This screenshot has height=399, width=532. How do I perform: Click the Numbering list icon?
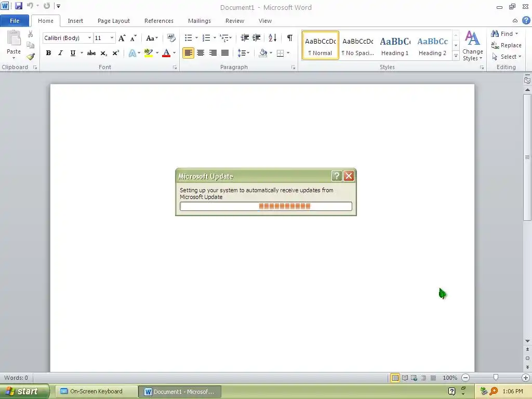tap(206, 37)
